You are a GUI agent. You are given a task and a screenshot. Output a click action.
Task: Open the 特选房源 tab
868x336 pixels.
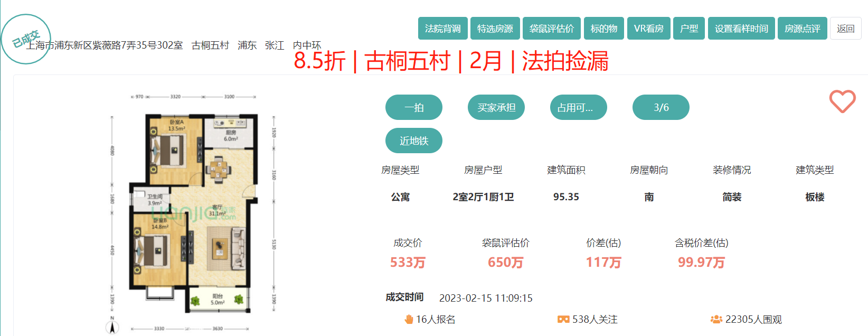click(x=495, y=29)
